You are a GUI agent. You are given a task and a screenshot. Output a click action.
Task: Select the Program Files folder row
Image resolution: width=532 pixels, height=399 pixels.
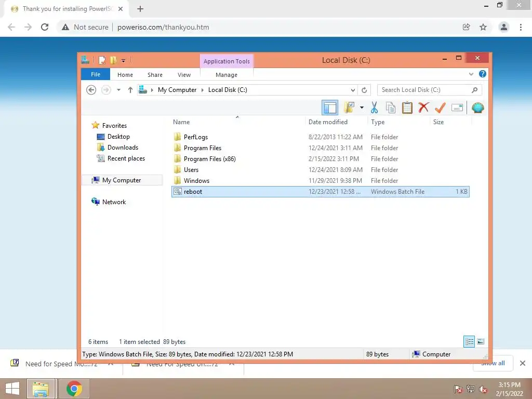tap(320, 148)
